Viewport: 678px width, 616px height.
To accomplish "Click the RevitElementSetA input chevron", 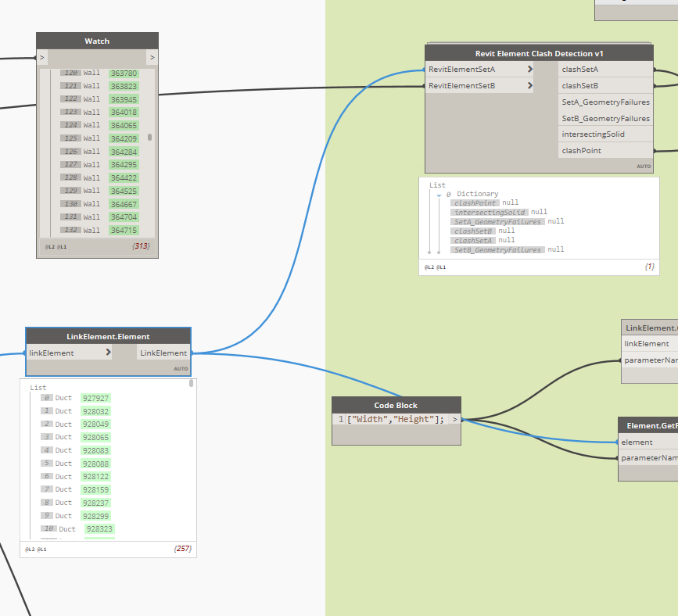I will point(530,69).
